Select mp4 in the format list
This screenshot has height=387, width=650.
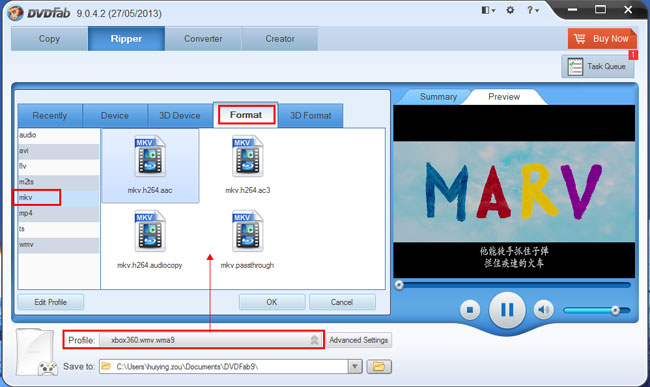[58, 213]
